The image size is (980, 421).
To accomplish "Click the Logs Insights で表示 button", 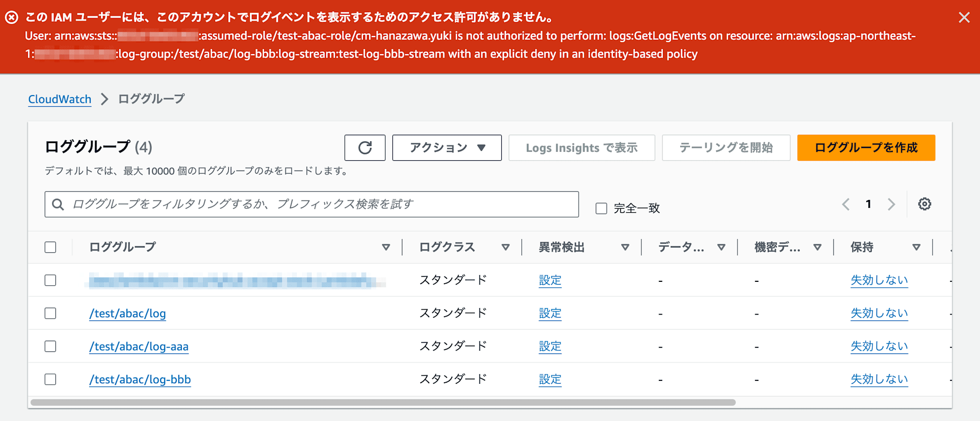I will click(582, 148).
